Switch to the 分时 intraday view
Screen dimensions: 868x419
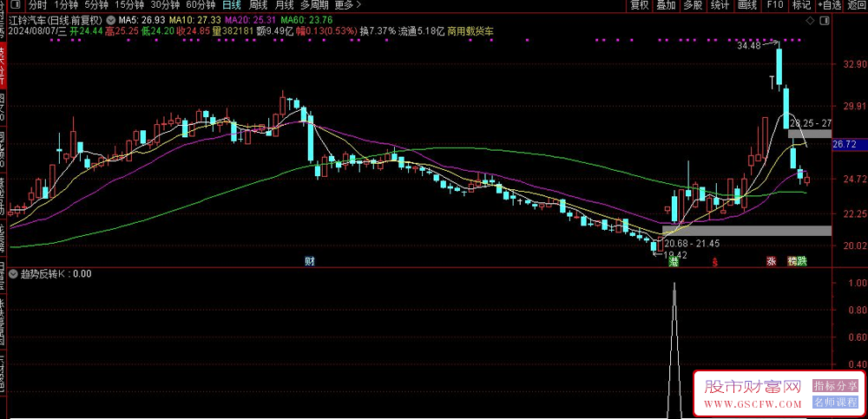click(37, 5)
